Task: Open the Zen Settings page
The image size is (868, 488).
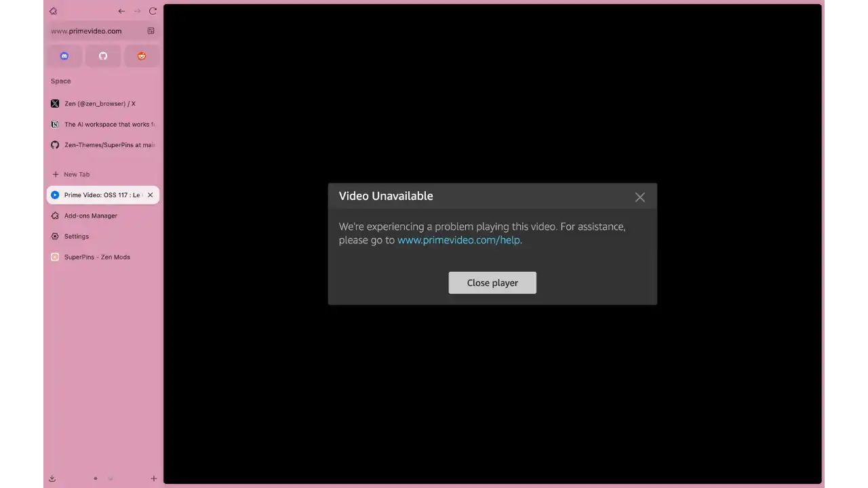Action: (76, 236)
